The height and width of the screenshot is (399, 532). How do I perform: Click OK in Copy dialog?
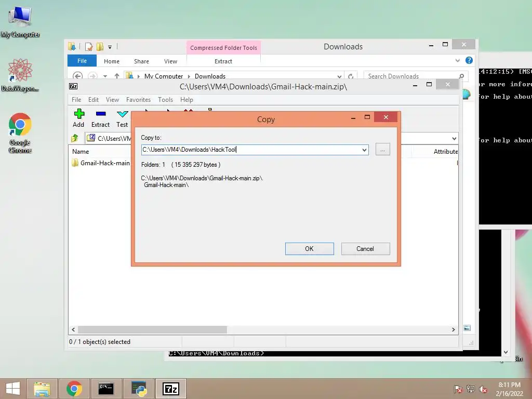[310, 249]
